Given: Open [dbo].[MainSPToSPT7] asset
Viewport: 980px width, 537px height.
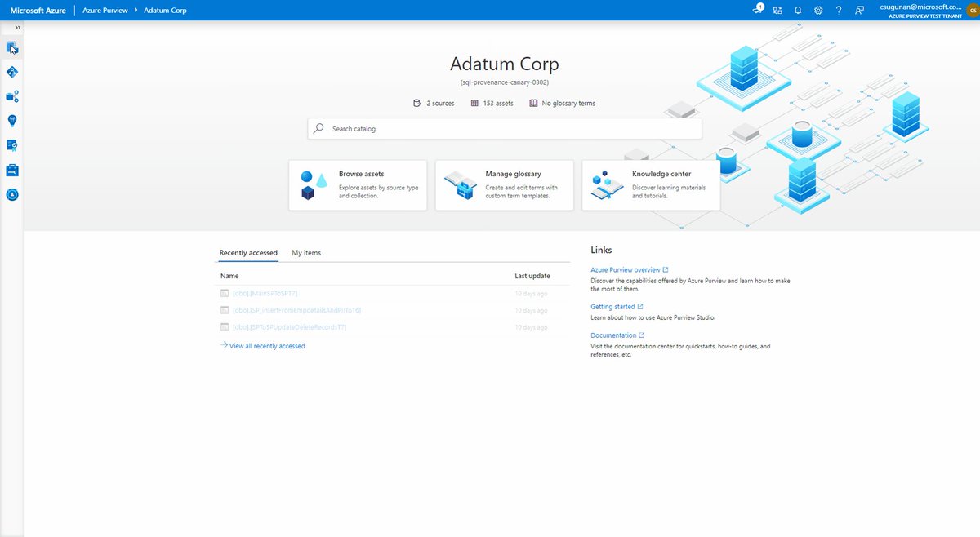Looking at the screenshot, I should click(265, 293).
